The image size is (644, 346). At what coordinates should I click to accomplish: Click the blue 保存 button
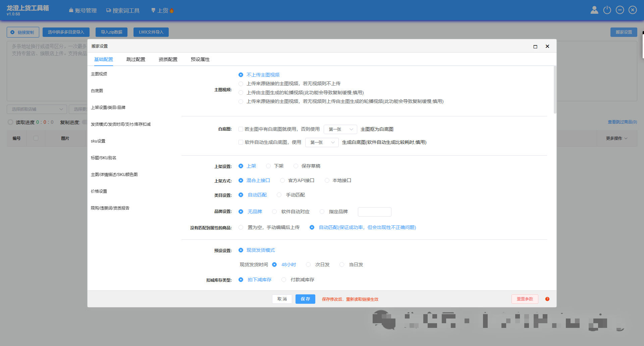tap(305, 299)
